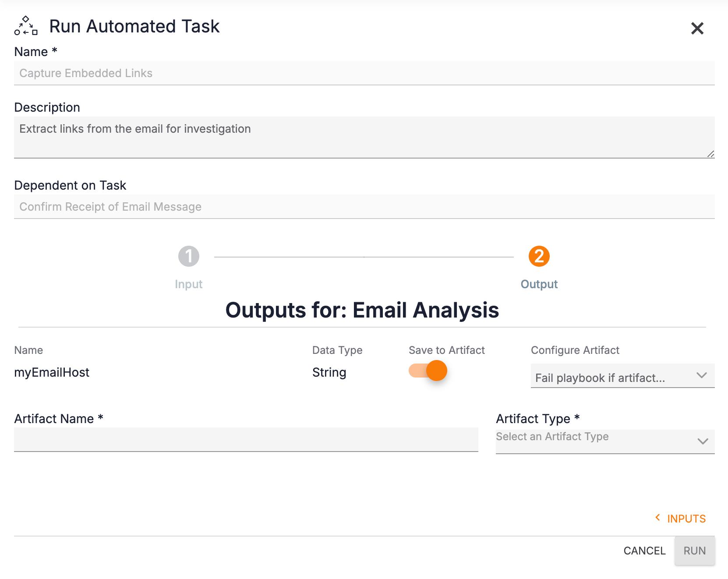Click the Dependent on Task field
This screenshot has width=728, height=579.
(364, 207)
